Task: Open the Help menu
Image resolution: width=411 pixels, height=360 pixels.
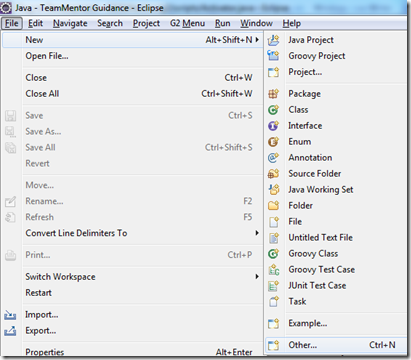Action: coord(292,23)
